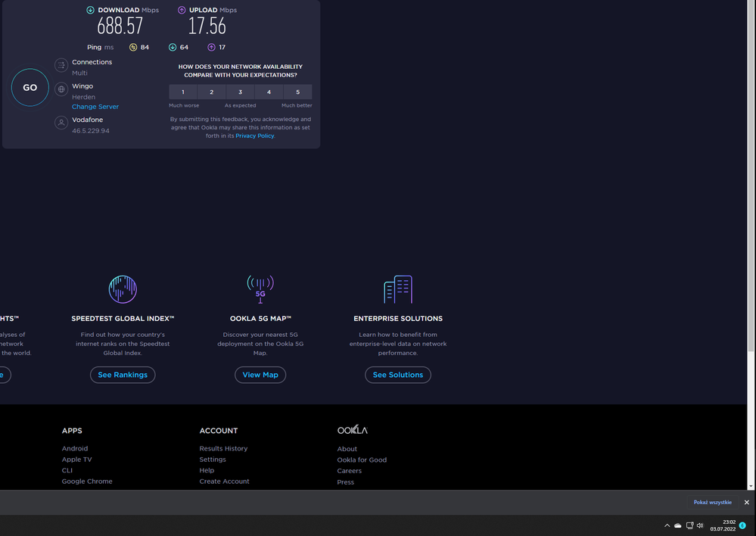Click the Ookla 5G Map heading
756x536 pixels.
coord(260,319)
